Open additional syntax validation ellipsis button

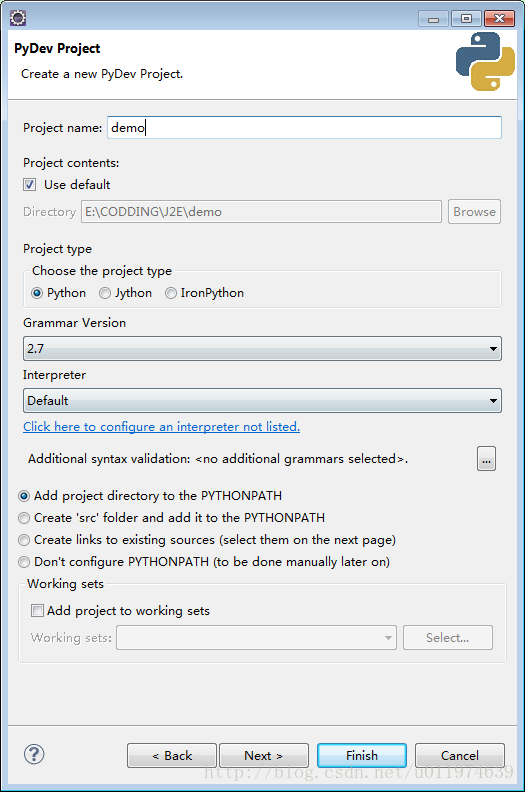[x=486, y=459]
